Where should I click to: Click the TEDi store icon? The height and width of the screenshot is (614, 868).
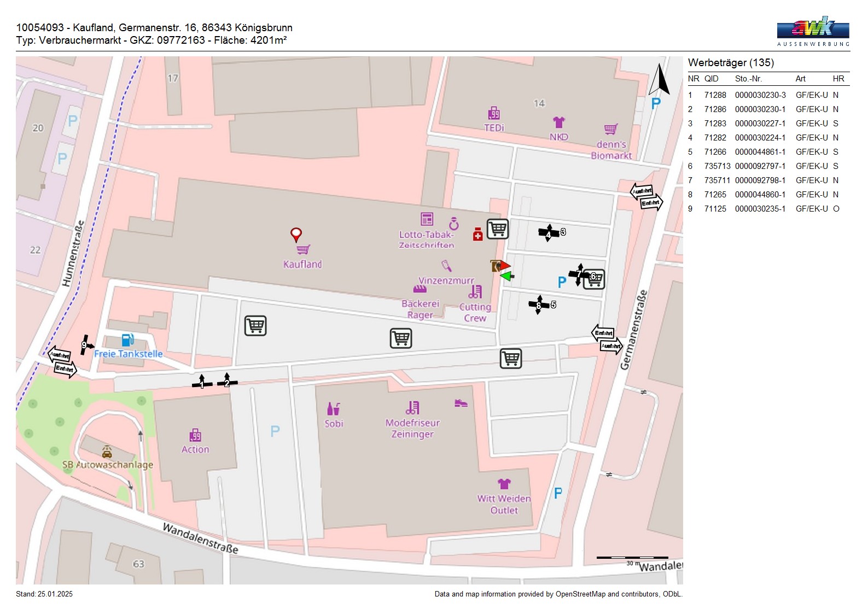point(494,114)
